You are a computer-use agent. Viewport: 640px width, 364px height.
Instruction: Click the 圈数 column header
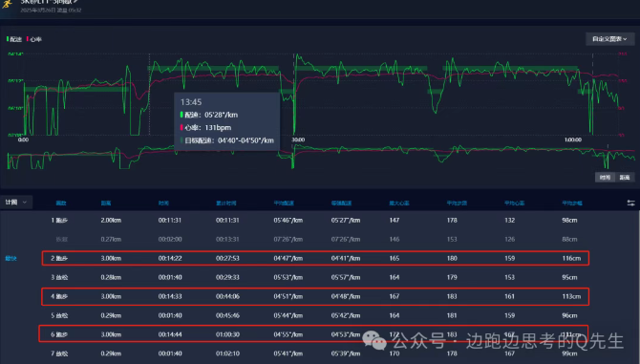click(61, 203)
